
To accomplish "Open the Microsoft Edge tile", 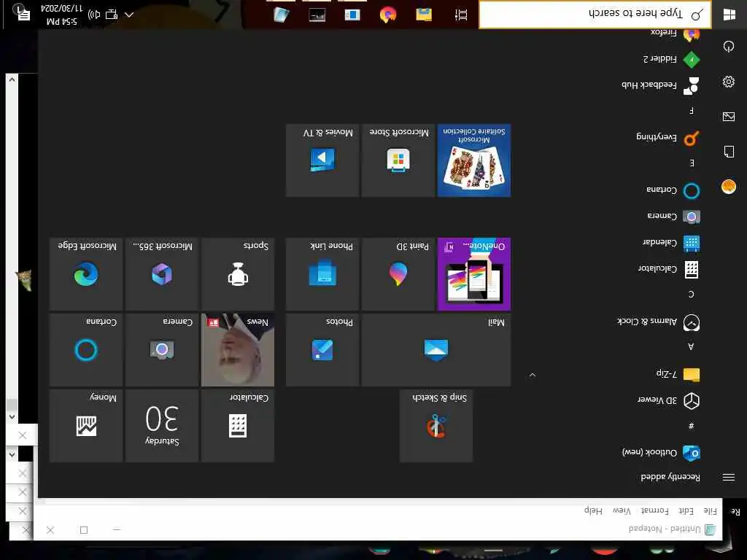I will pyautogui.click(x=86, y=274).
